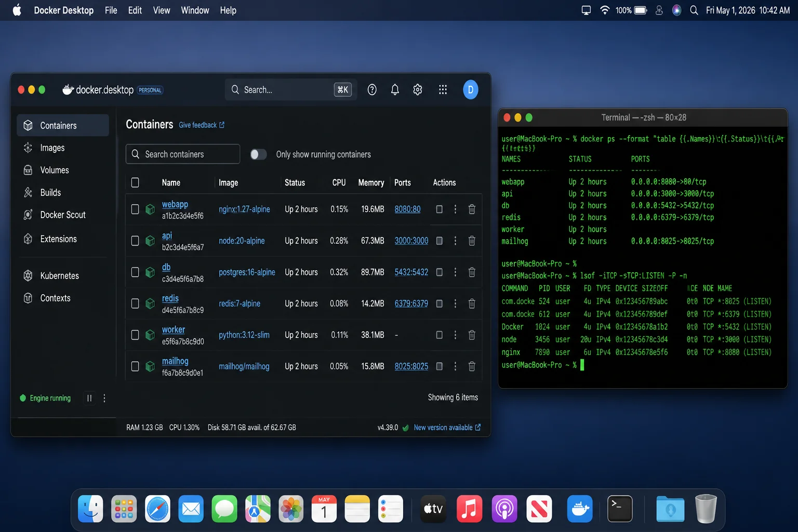Delete the db container
The image size is (798, 532).
click(472, 272)
